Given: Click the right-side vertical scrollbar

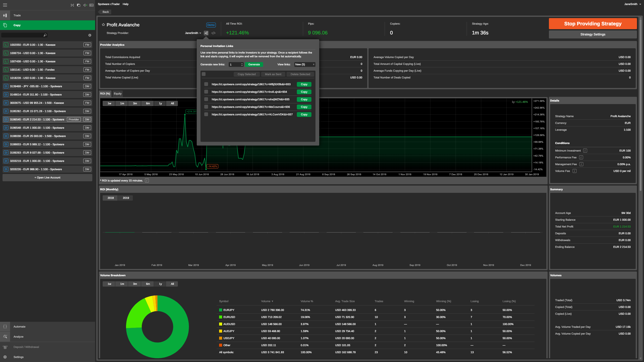Looking at the screenshot, I should (x=641, y=106).
